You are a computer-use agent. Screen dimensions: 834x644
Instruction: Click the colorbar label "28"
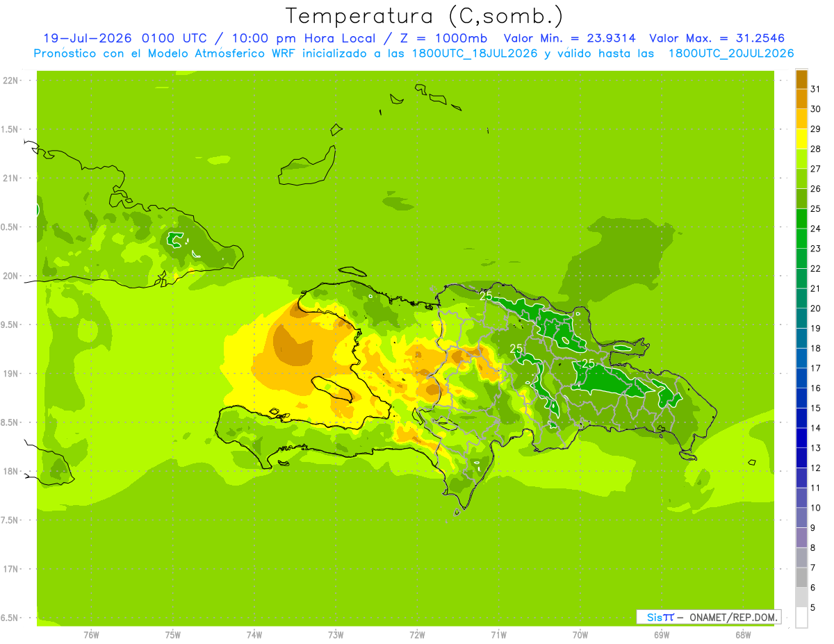tap(816, 149)
